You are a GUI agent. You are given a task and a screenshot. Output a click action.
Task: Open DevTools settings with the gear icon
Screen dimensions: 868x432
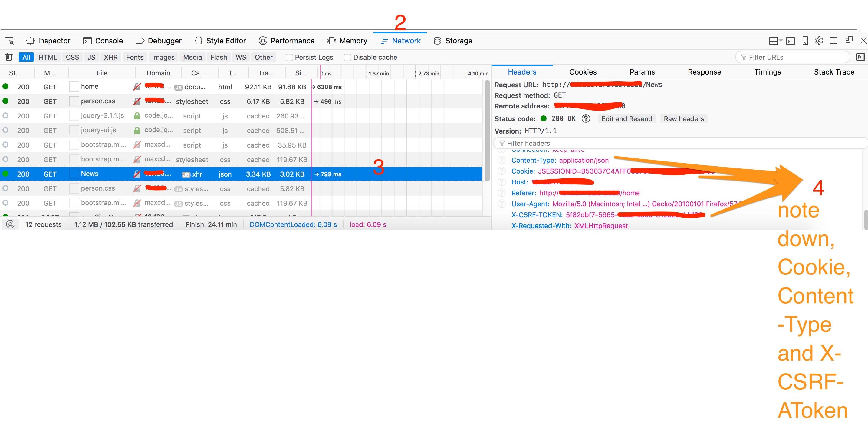pos(820,41)
